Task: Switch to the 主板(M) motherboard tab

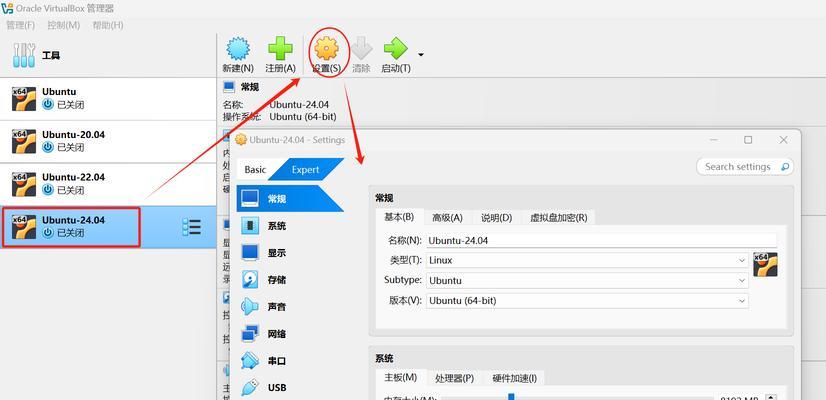Action: 400,377
